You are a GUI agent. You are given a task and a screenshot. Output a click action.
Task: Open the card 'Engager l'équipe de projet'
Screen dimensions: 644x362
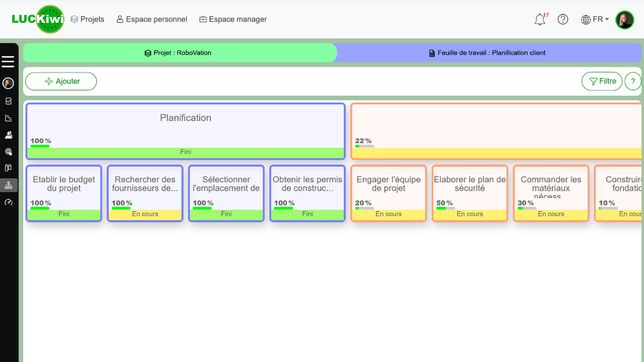coord(388,193)
